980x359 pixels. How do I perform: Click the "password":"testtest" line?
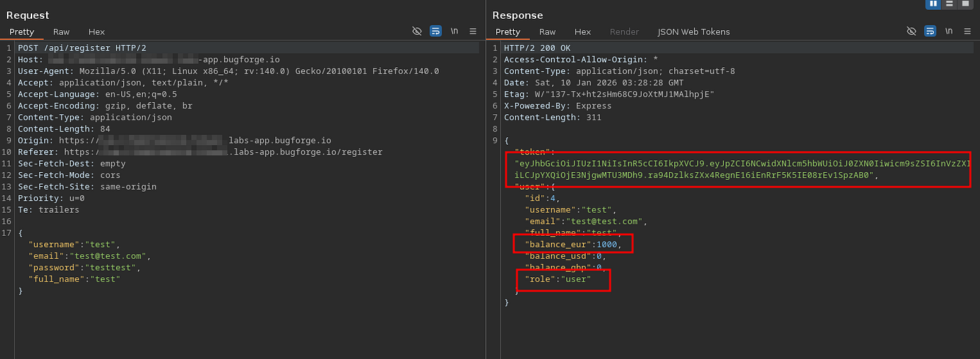click(x=85, y=267)
